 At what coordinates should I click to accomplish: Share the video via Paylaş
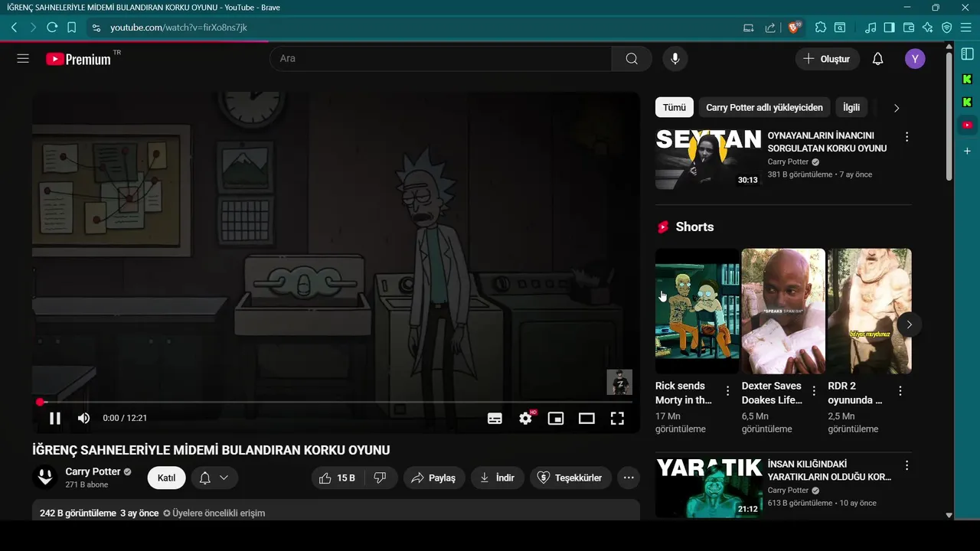tap(434, 478)
